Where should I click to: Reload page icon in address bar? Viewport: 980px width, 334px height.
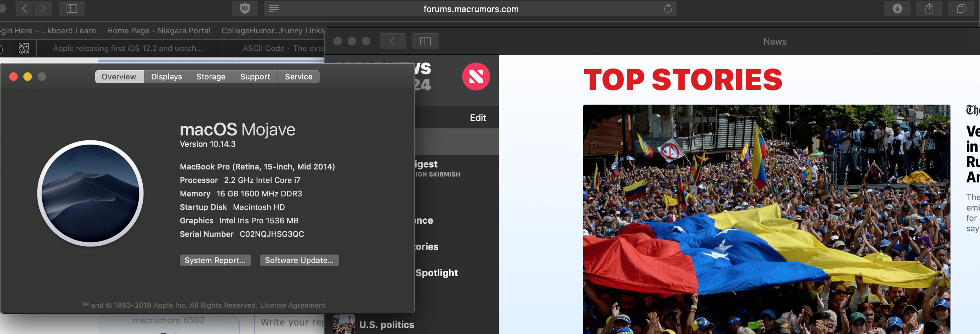click(x=668, y=9)
